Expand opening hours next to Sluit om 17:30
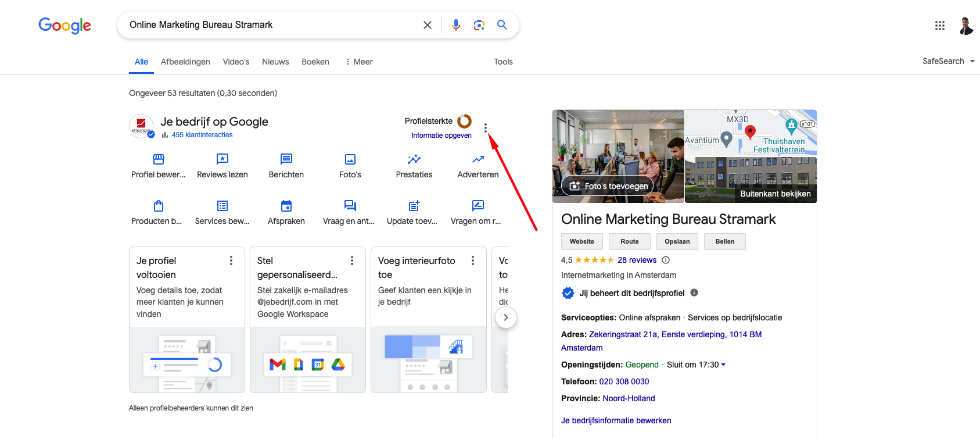Viewport: 980px width, 439px height. pyautogui.click(x=723, y=365)
